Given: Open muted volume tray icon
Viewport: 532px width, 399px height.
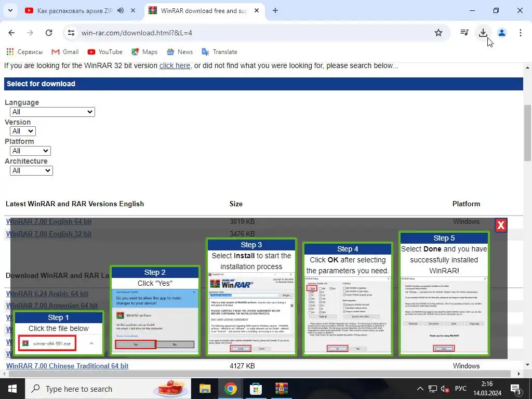Looking at the screenshot, I should (x=445, y=389).
